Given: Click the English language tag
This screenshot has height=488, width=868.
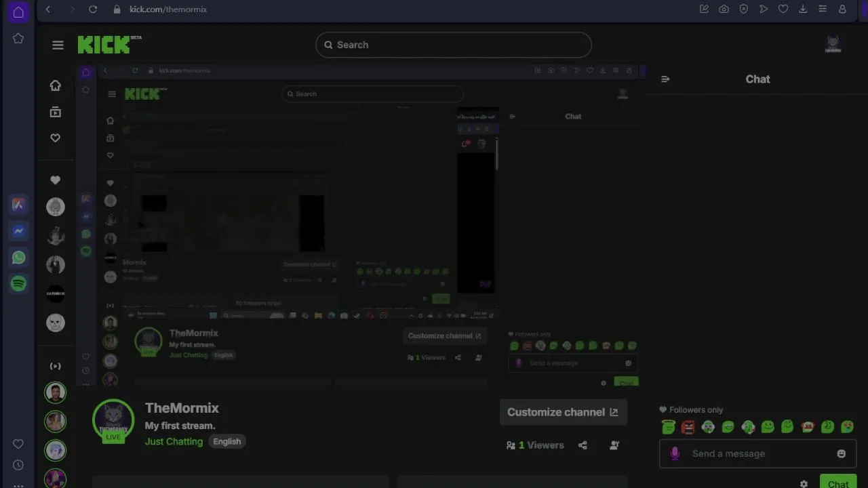Looking at the screenshot, I should point(226,441).
